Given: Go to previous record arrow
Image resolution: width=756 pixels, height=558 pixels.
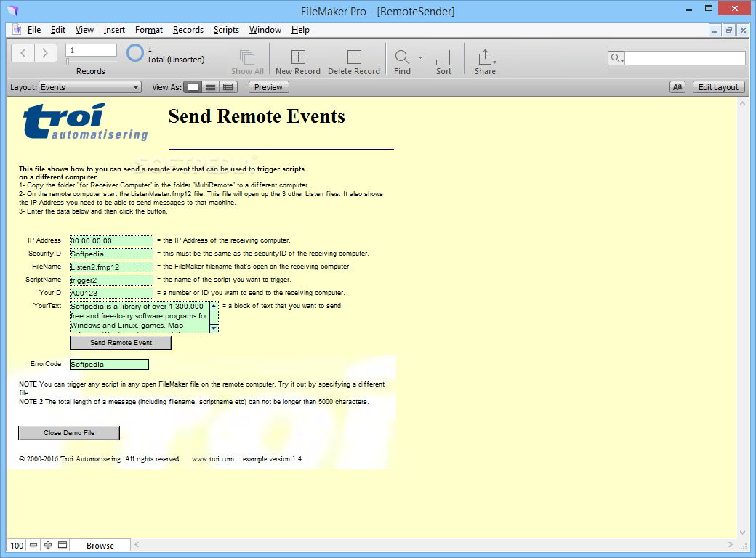Looking at the screenshot, I should [x=23, y=53].
